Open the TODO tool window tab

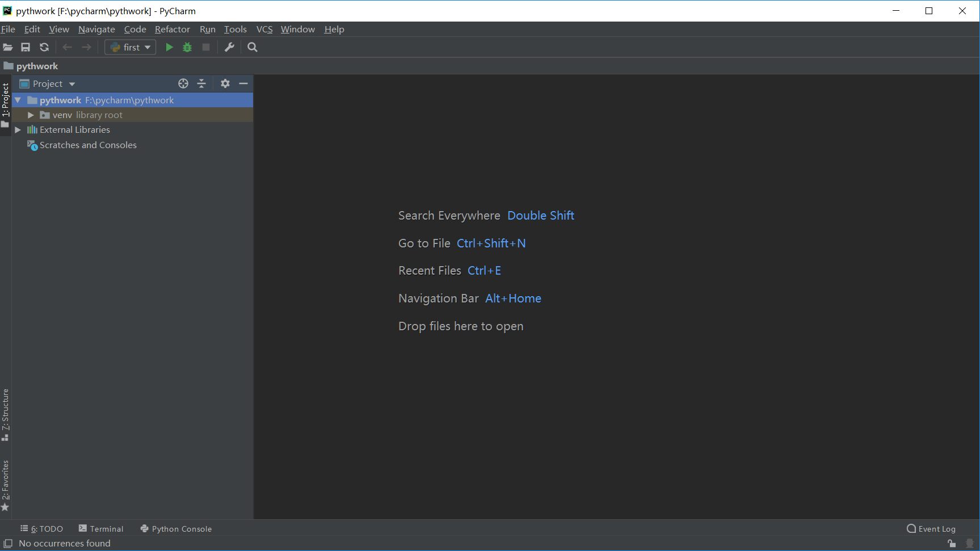[x=42, y=529]
